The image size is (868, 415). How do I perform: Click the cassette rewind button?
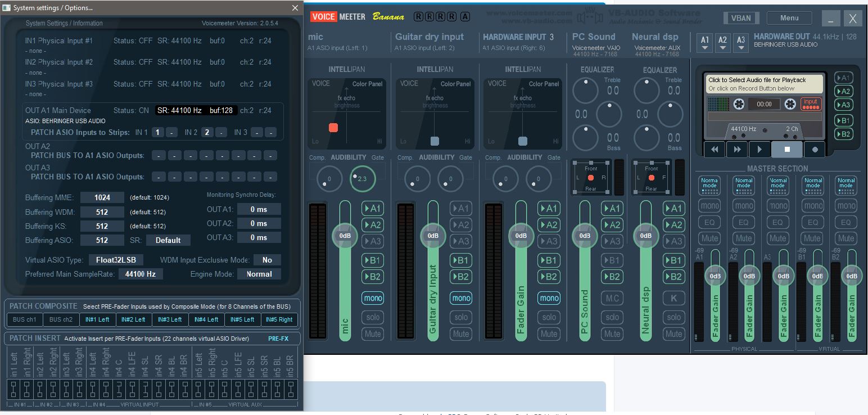pyautogui.click(x=715, y=150)
